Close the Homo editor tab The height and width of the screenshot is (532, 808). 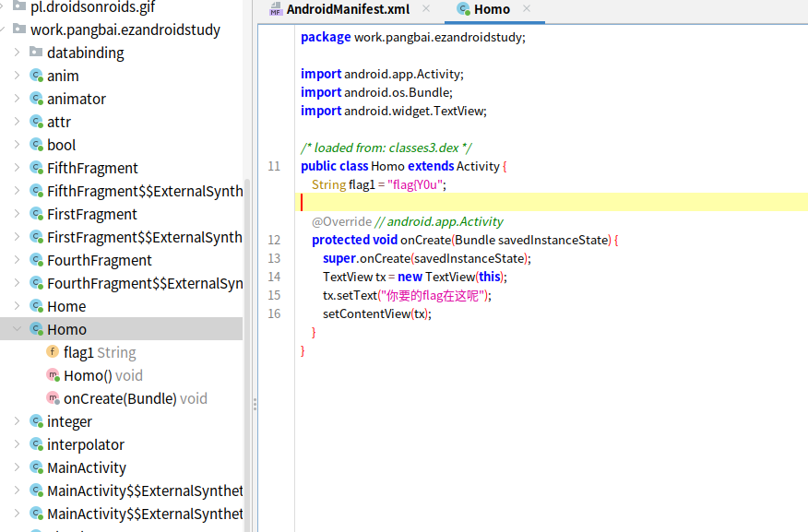click(x=526, y=9)
